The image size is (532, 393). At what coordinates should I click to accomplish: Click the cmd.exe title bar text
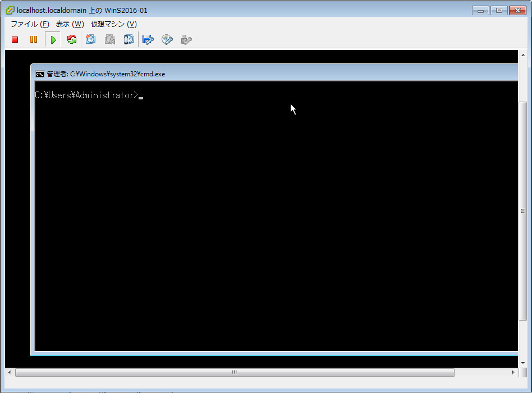(x=106, y=74)
